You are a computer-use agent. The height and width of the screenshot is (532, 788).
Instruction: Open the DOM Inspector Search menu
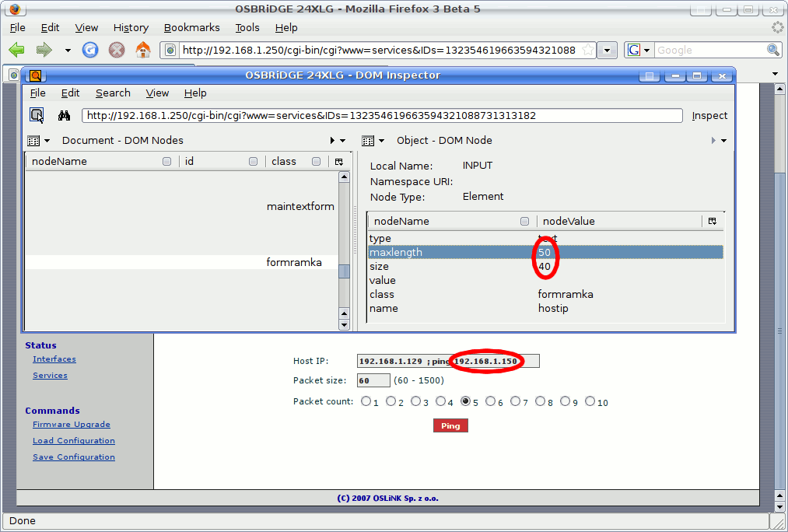[x=113, y=93]
